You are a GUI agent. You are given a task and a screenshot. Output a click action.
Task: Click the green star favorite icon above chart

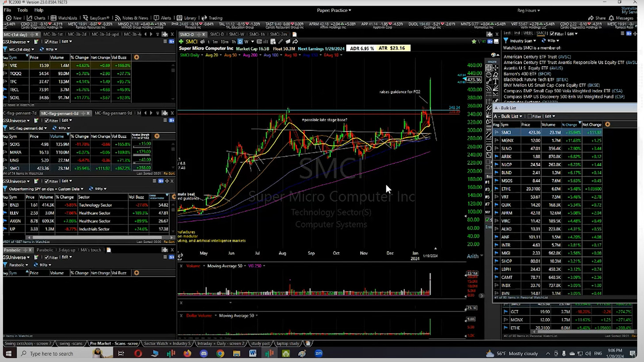[474, 42]
